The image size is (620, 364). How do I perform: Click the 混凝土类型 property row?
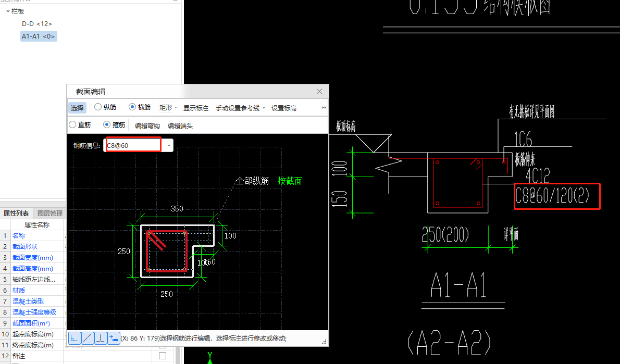(x=37, y=301)
